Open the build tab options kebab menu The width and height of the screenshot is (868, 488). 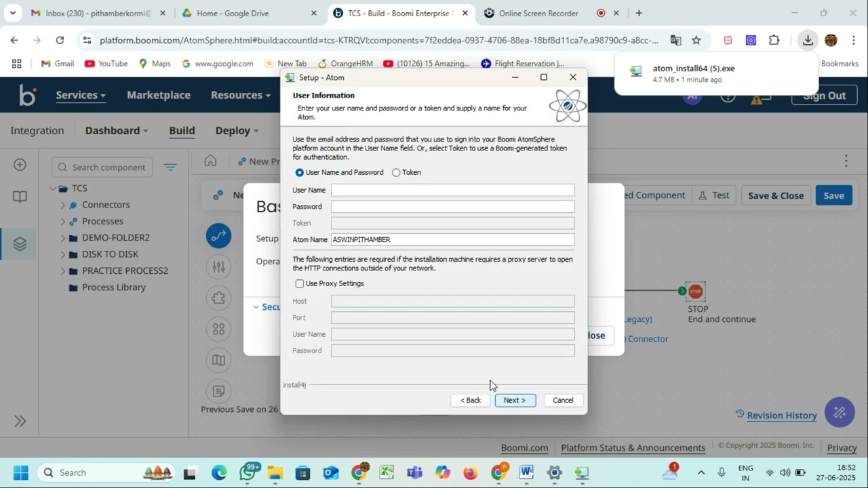(x=846, y=161)
